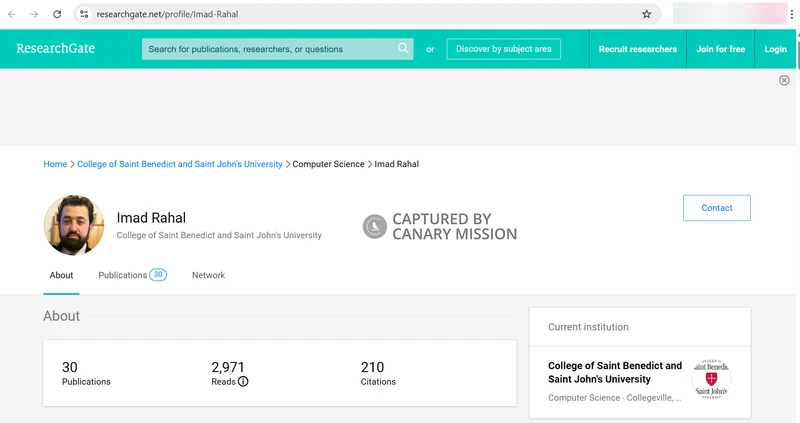The image size is (800, 423).
Task: Click the Imad Rahal name heading
Action: (x=151, y=218)
